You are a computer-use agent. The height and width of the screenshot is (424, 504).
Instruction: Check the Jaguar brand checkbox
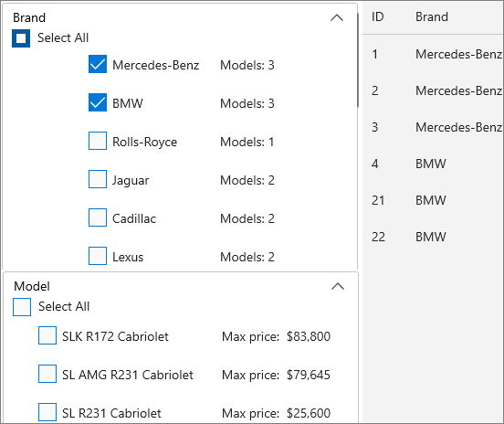(x=98, y=179)
